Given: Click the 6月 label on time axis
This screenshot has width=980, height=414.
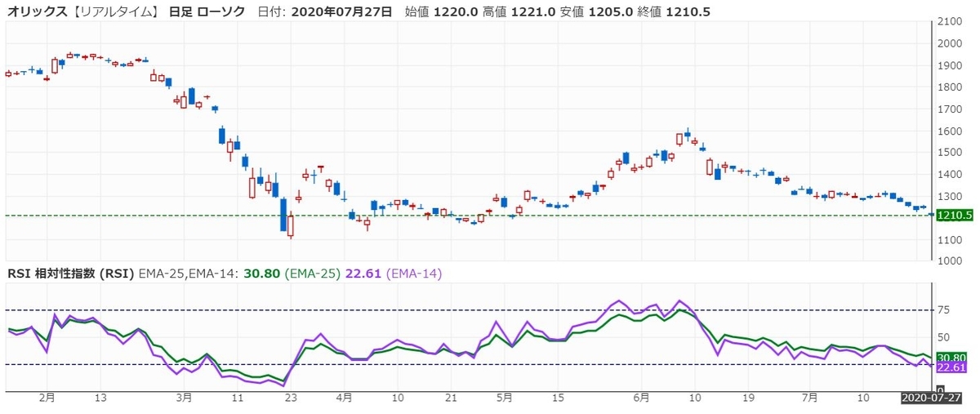Looking at the screenshot, I should click(641, 398).
